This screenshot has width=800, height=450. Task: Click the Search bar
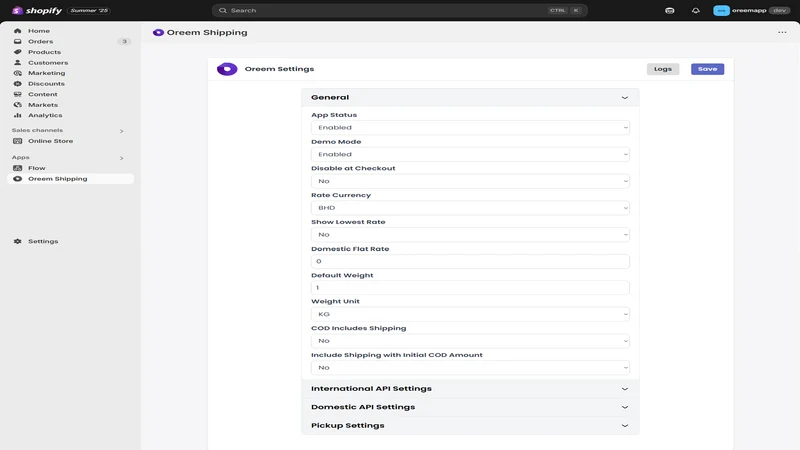[399, 10]
